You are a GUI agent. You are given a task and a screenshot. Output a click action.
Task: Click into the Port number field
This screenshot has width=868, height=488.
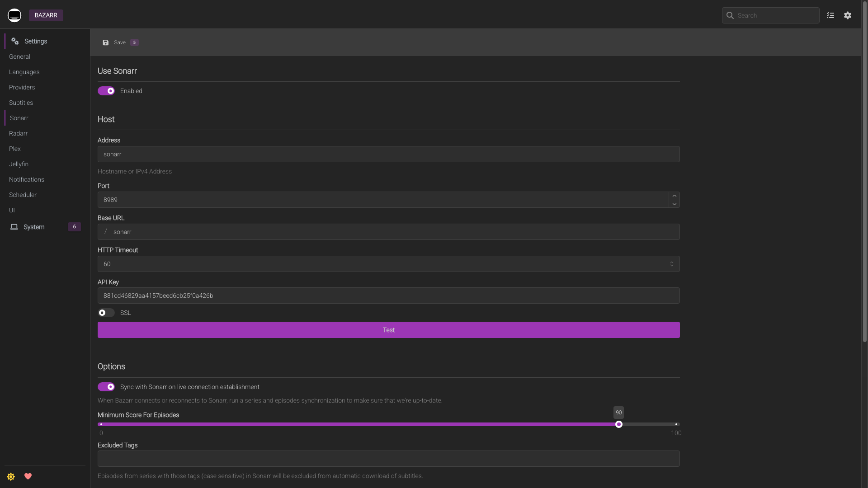click(x=383, y=200)
